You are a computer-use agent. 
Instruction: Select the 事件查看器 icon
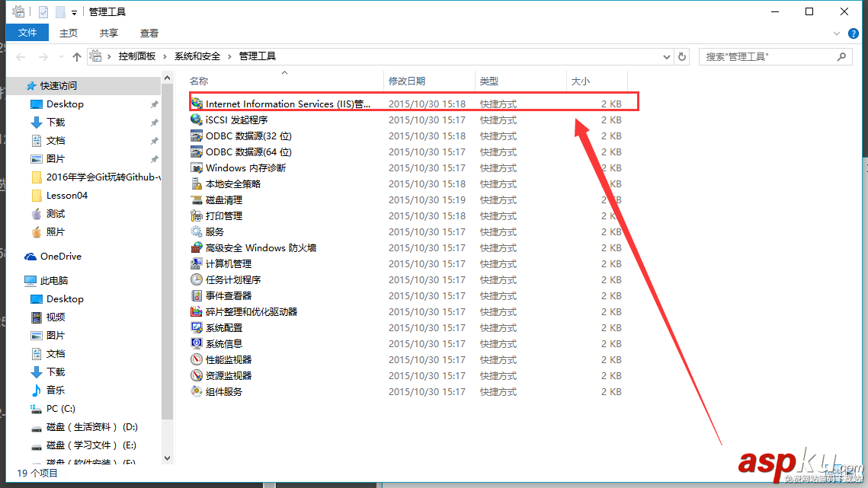(197, 296)
